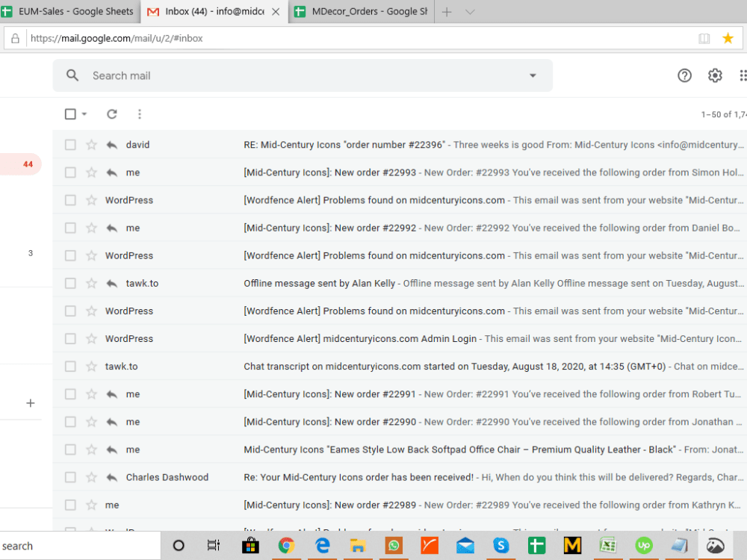Open Google Chrome from taskbar
The height and width of the screenshot is (560, 747).
[x=286, y=546]
